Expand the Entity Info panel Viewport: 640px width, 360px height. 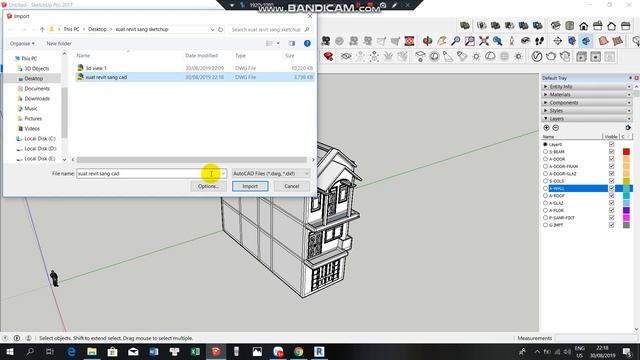(587, 87)
